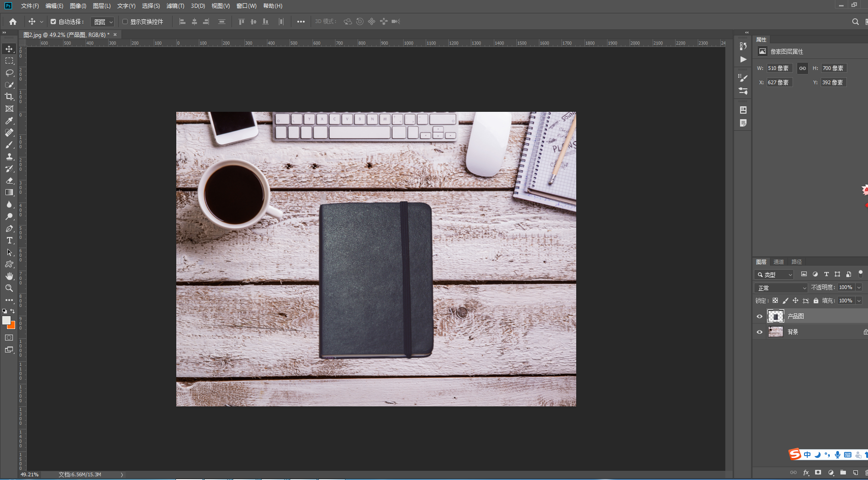Select the Hand tool
Screen dimensions: 868x480
pos(9,276)
